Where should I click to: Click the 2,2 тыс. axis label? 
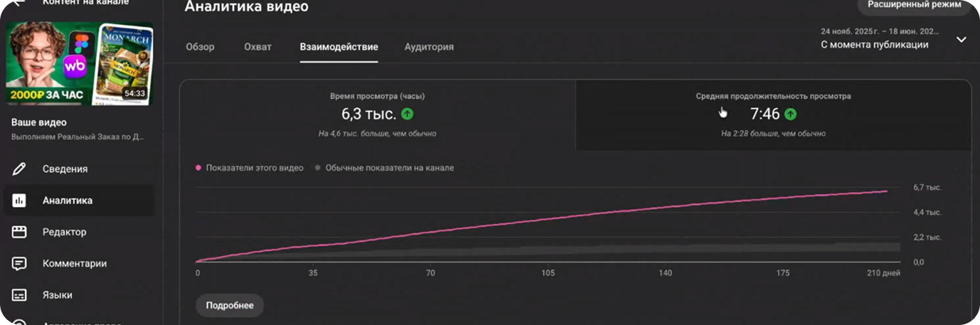(x=927, y=238)
